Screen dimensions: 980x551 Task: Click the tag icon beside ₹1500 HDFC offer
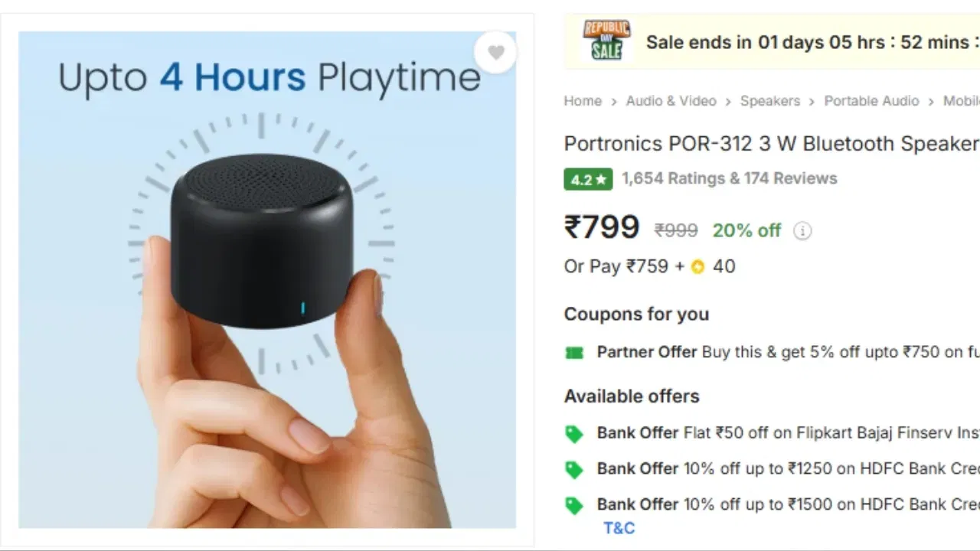click(574, 504)
